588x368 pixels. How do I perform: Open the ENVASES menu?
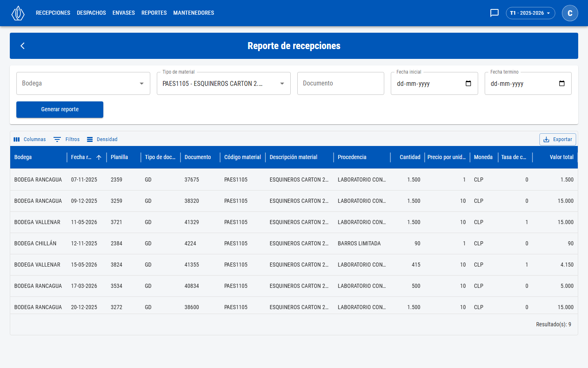(124, 13)
